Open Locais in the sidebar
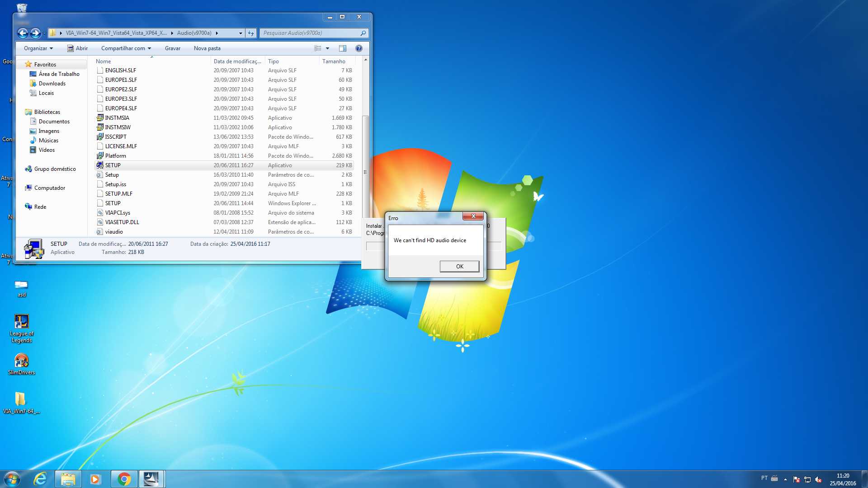The image size is (868, 488). point(46,93)
